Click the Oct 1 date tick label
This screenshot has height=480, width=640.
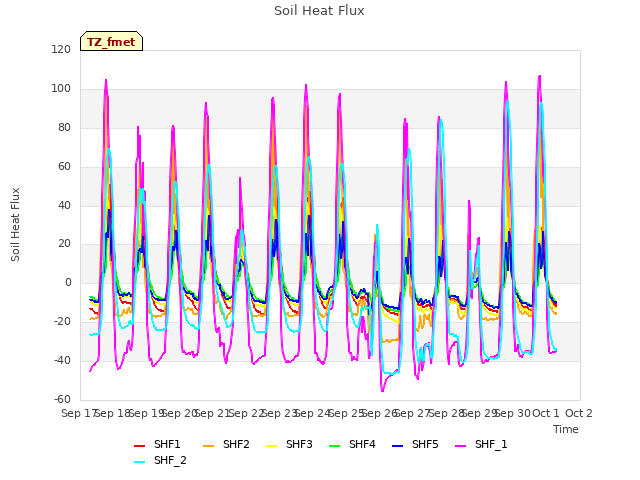click(546, 413)
